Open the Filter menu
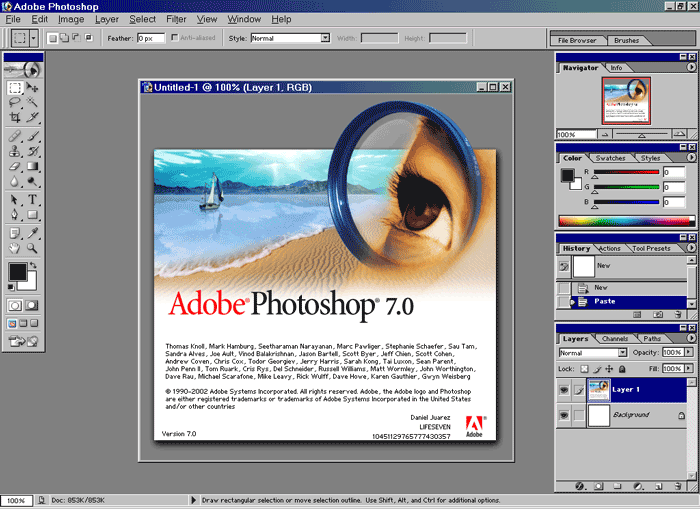This screenshot has width=700, height=509. pos(176,19)
